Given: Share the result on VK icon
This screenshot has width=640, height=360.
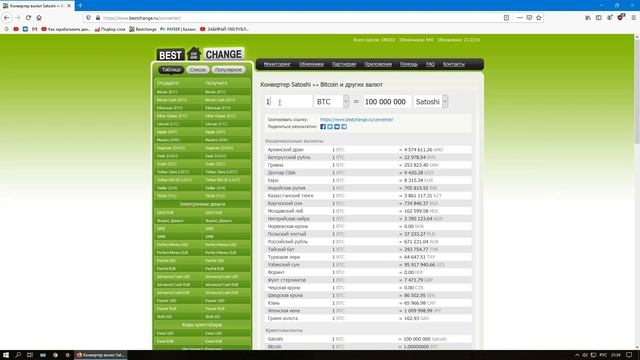Looking at the screenshot, I should coord(337,127).
